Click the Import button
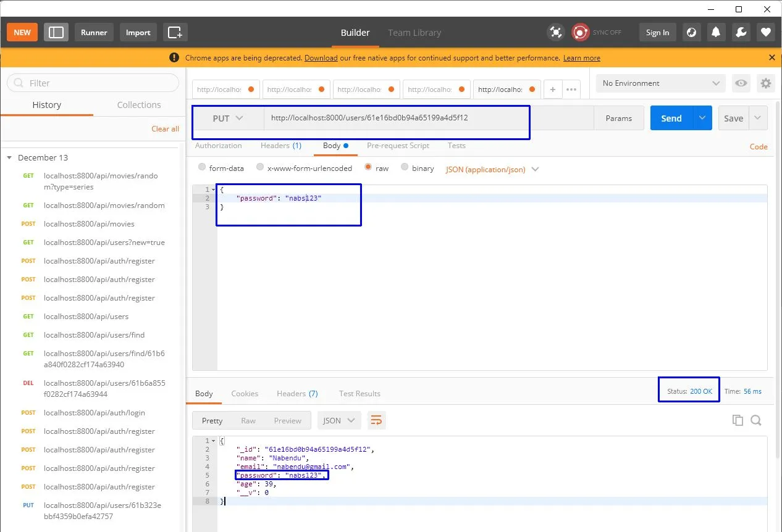This screenshot has height=532, width=782. pos(138,32)
